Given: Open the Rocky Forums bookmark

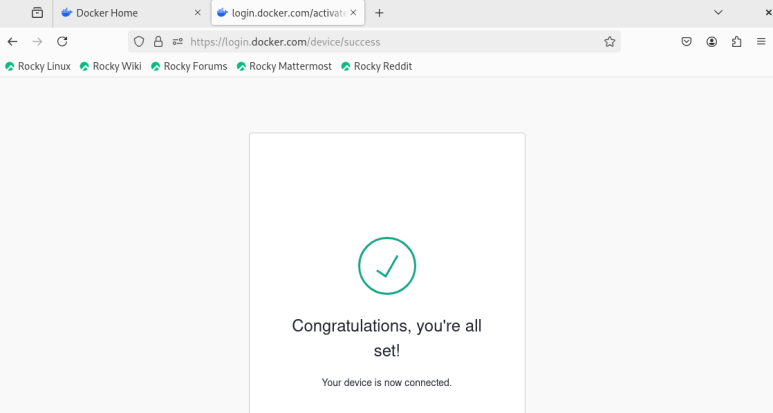Looking at the screenshot, I should 189,67.
